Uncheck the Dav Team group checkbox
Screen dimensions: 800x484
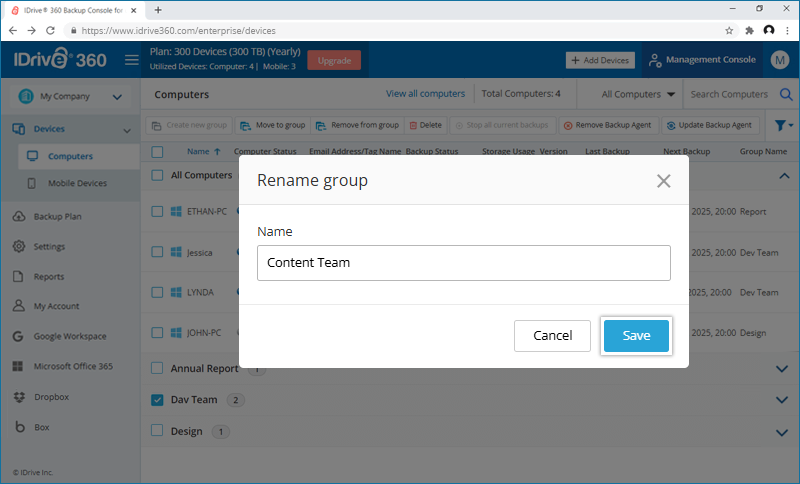tap(157, 400)
